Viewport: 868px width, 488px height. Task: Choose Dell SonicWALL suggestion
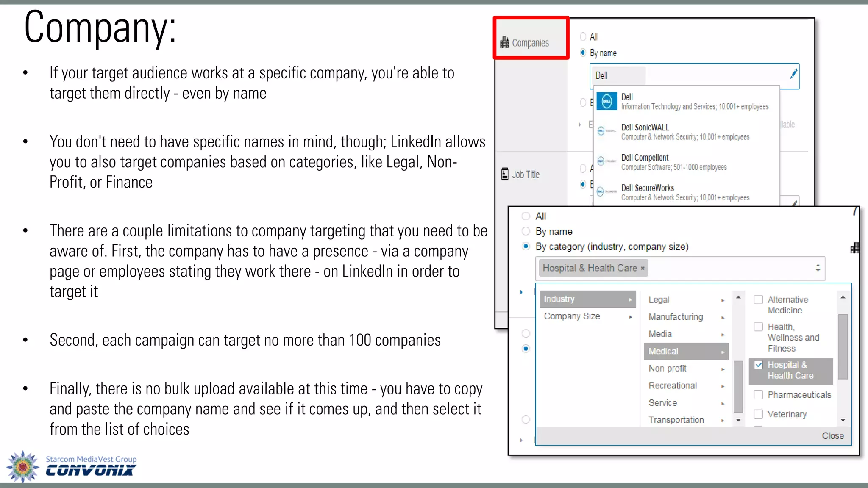point(687,132)
